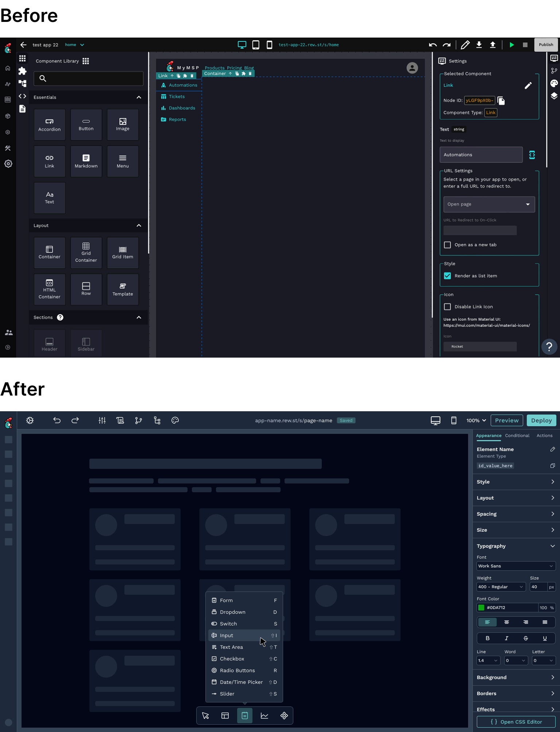Select the Grid Container layout component
560x732 pixels.
tap(86, 253)
